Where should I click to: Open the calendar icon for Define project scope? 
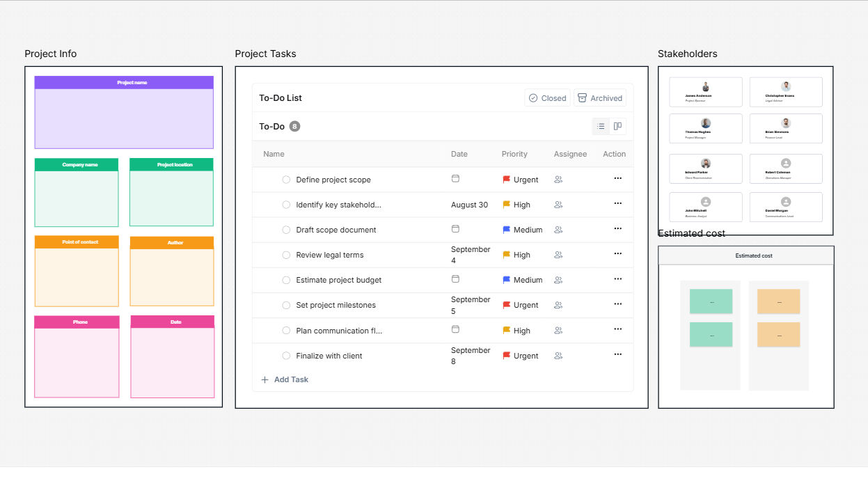click(455, 178)
